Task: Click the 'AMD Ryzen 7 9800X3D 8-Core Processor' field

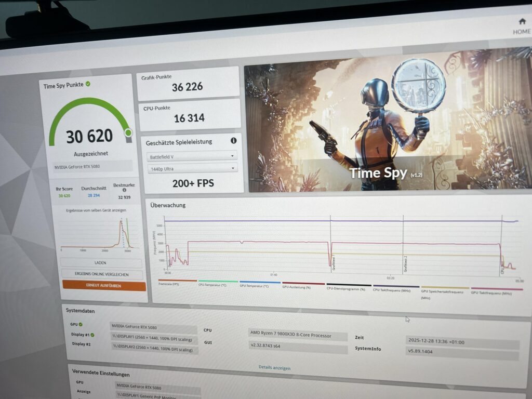Action: point(298,335)
